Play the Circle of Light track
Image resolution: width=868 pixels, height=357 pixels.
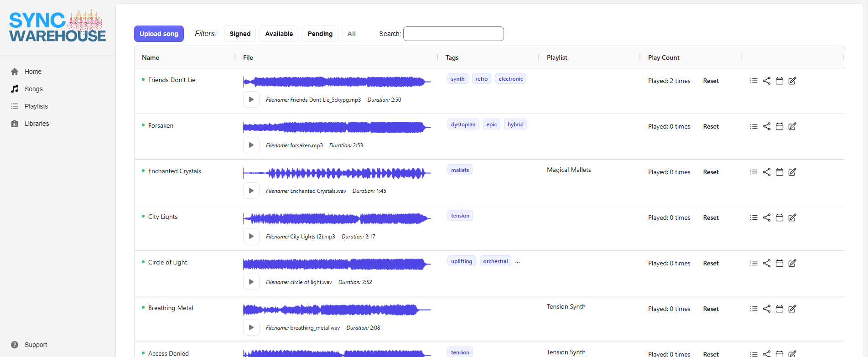point(251,282)
